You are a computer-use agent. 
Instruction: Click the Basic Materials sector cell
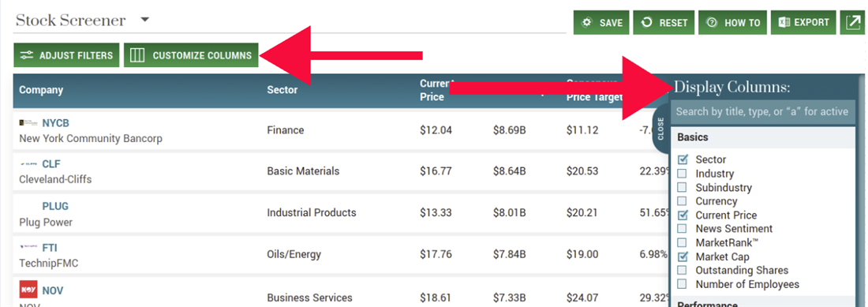[x=303, y=171]
